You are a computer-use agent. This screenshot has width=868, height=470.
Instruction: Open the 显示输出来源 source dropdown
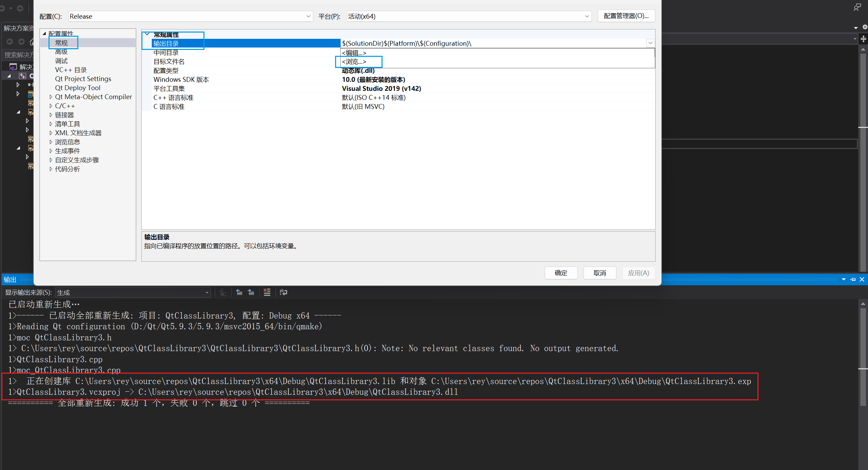(x=206, y=292)
